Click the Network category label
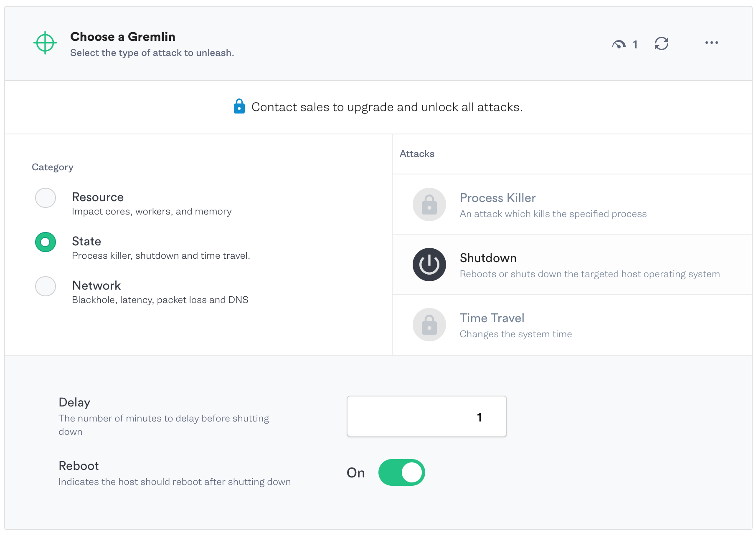756x535 pixels. coord(96,285)
